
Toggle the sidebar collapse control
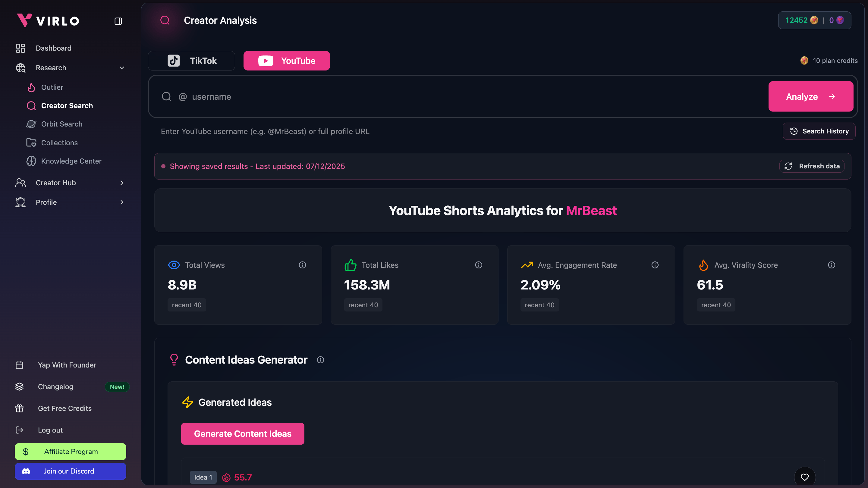pyautogui.click(x=118, y=21)
